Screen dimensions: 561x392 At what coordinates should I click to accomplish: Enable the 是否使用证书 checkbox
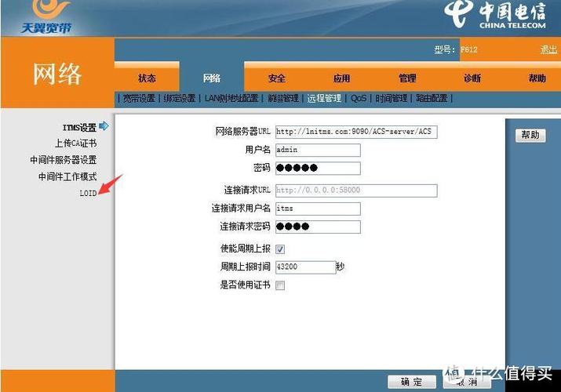pyautogui.click(x=280, y=285)
